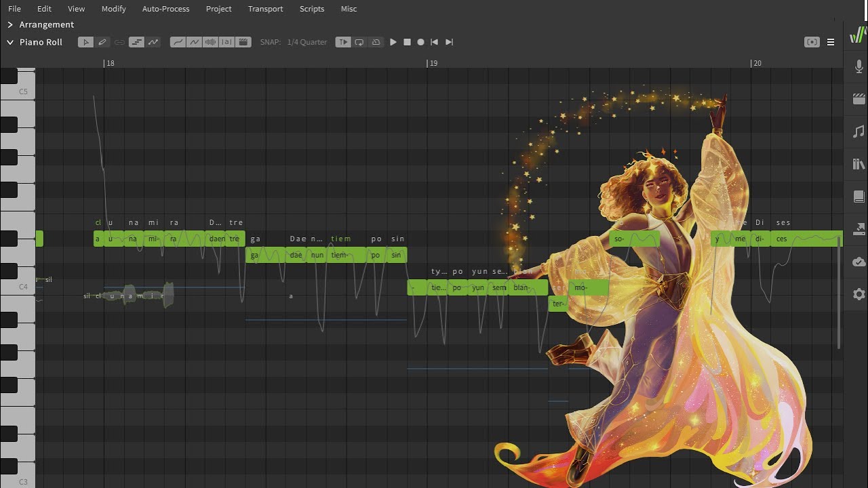
Task: Open the Modify menu
Action: tap(114, 9)
